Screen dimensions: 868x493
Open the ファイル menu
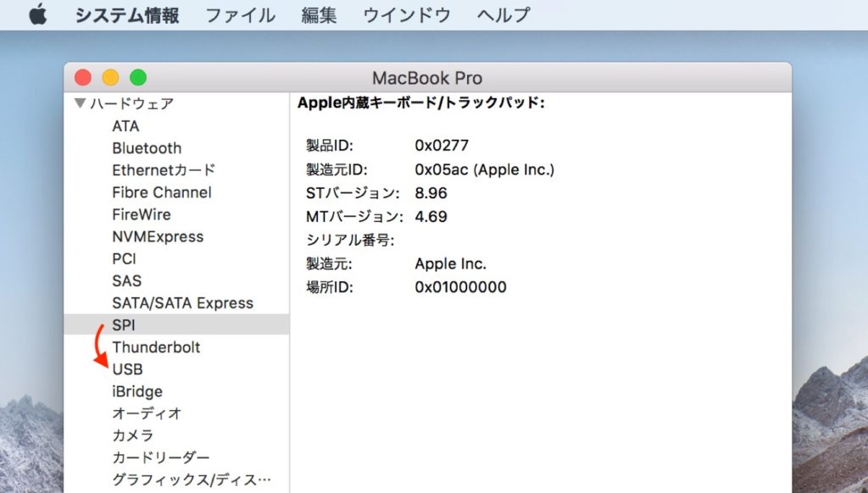(x=240, y=14)
